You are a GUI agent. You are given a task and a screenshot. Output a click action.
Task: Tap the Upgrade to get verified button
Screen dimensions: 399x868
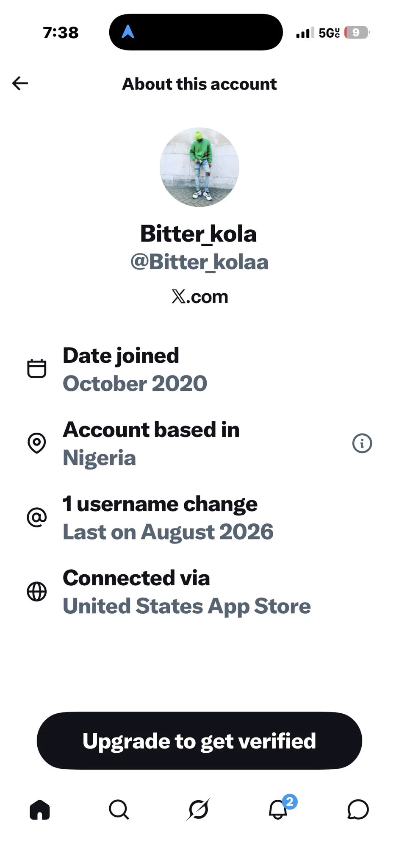pyautogui.click(x=199, y=741)
